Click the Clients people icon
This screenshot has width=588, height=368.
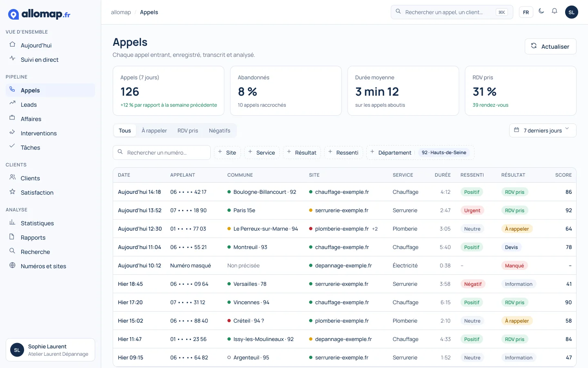pyautogui.click(x=12, y=177)
